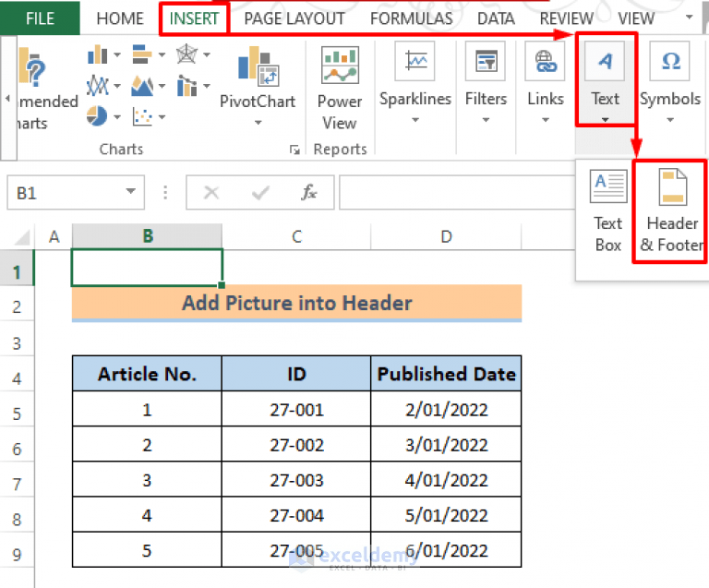709x588 pixels.
Task: Select cell containing 6/01/2022
Action: click(446, 550)
